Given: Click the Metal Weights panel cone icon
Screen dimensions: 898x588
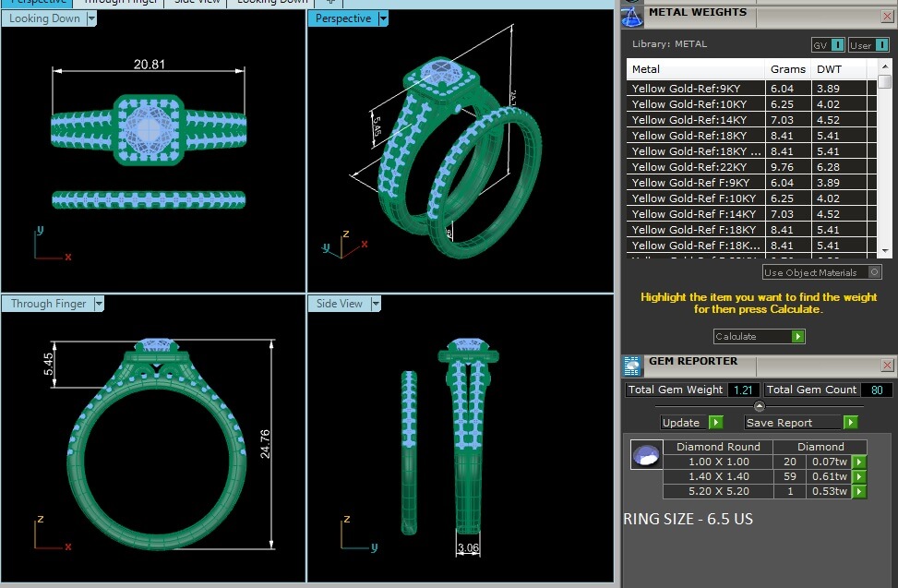Looking at the screenshot, I should pyautogui.click(x=631, y=15).
